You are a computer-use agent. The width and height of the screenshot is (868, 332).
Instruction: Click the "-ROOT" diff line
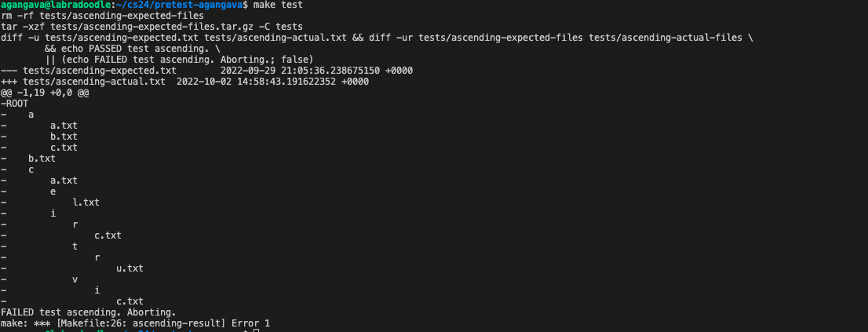pyautogui.click(x=15, y=104)
